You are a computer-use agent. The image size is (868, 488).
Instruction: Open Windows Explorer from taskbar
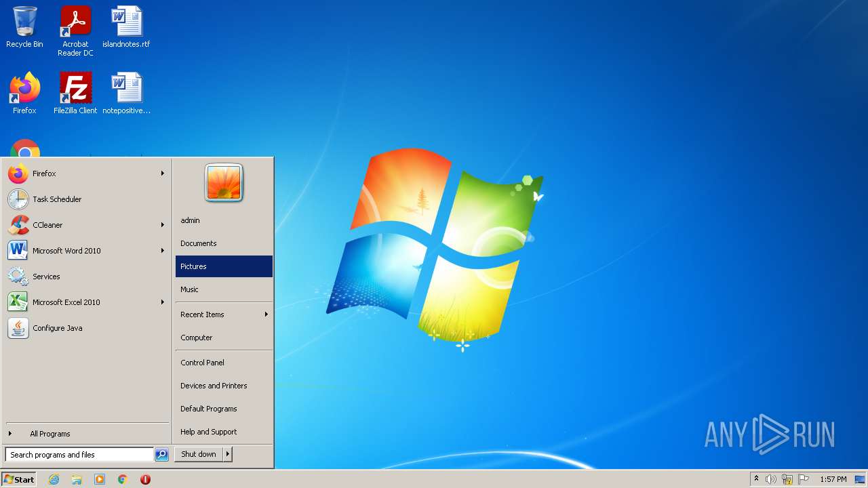pos(77,479)
